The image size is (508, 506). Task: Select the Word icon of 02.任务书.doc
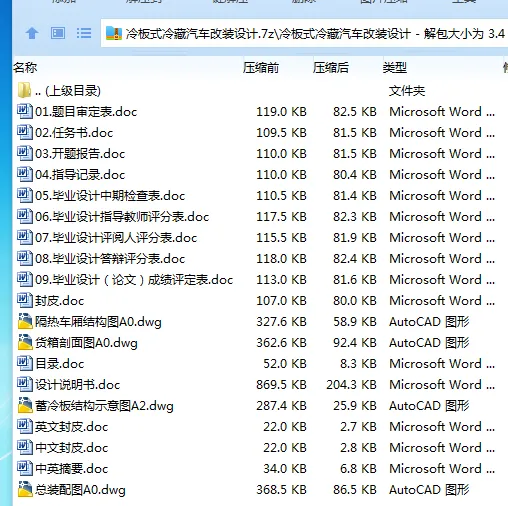pyautogui.click(x=25, y=132)
